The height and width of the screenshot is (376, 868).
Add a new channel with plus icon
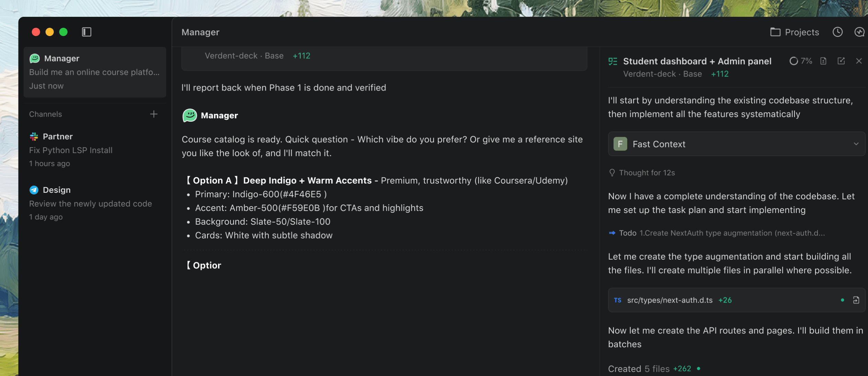154,114
